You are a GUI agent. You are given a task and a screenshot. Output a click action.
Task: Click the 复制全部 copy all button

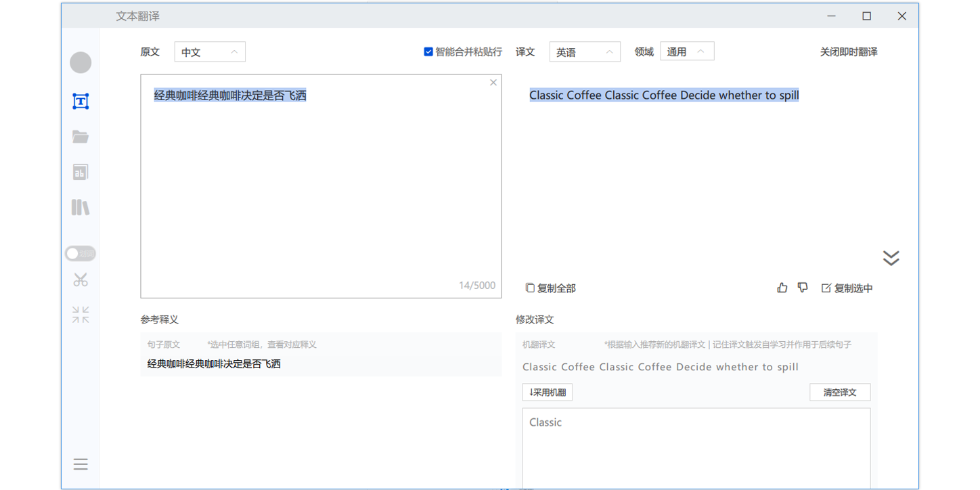point(551,288)
